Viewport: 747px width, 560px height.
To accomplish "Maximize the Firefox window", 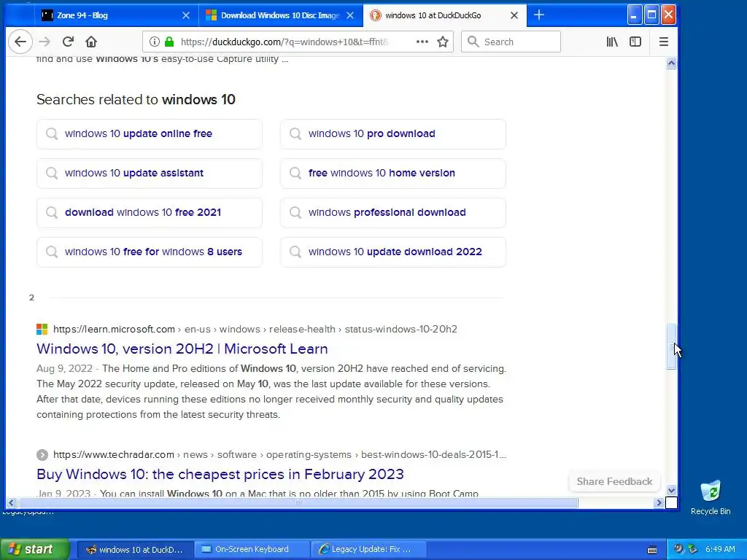I will (651, 15).
